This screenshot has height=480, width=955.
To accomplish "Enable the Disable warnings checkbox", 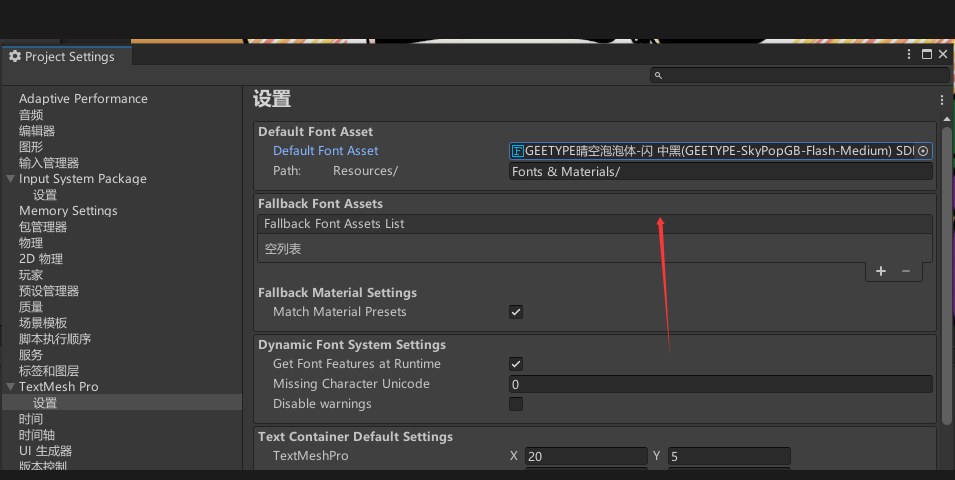I will coord(516,404).
